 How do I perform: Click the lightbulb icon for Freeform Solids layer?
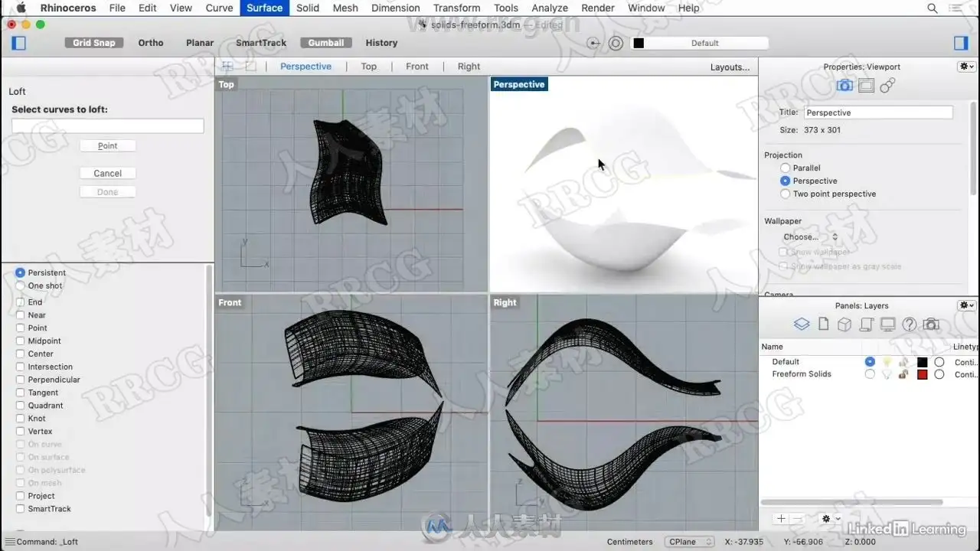tap(887, 374)
